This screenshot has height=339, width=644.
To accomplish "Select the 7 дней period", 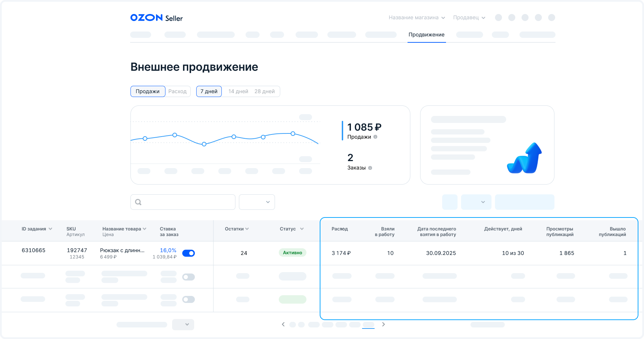I will coord(209,91).
